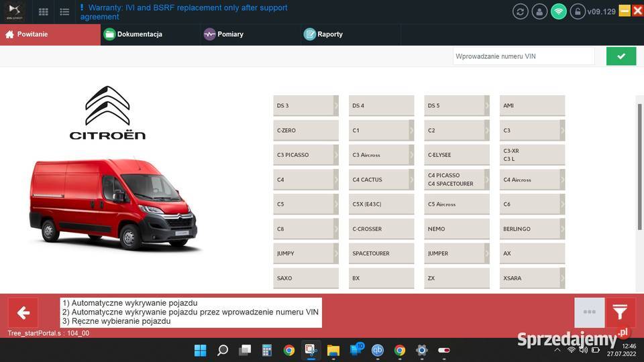
Task: Go back with the white arrow button
Action: (23, 313)
